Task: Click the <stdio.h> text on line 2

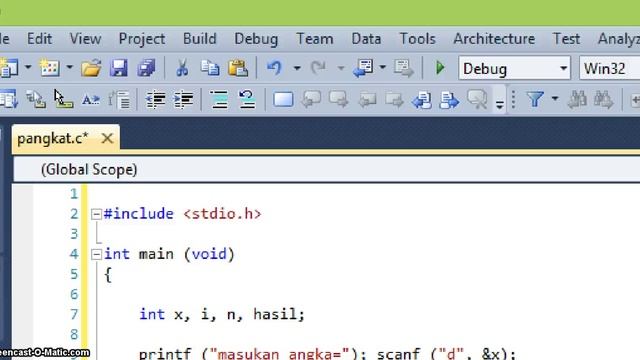Action: coord(222,214)
